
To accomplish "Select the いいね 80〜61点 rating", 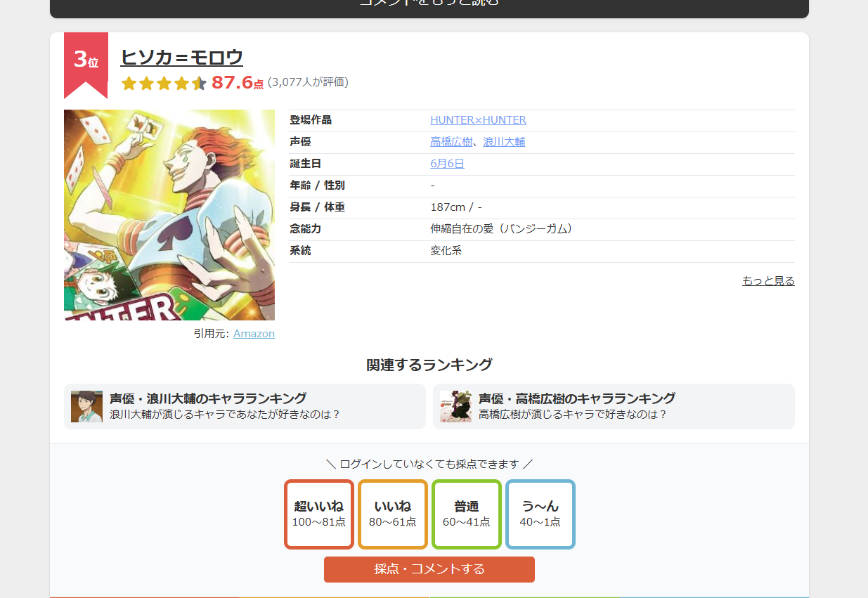I will [x=393, y=514].
